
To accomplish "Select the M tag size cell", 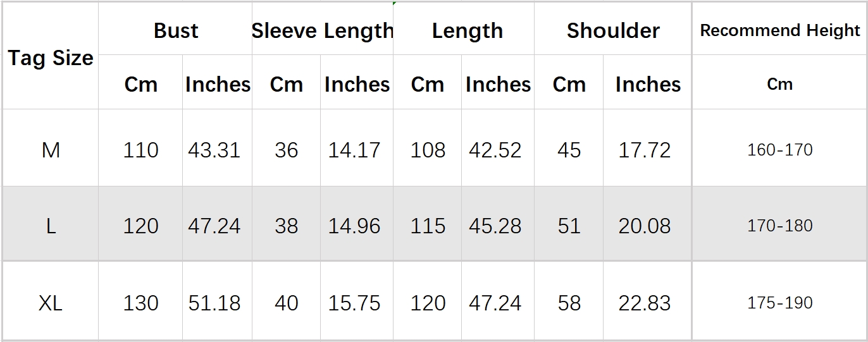I will (51, 150).
